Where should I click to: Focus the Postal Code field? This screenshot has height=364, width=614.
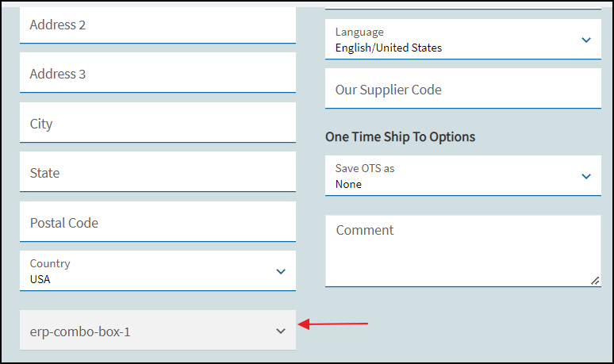click(x=157, y=223)
